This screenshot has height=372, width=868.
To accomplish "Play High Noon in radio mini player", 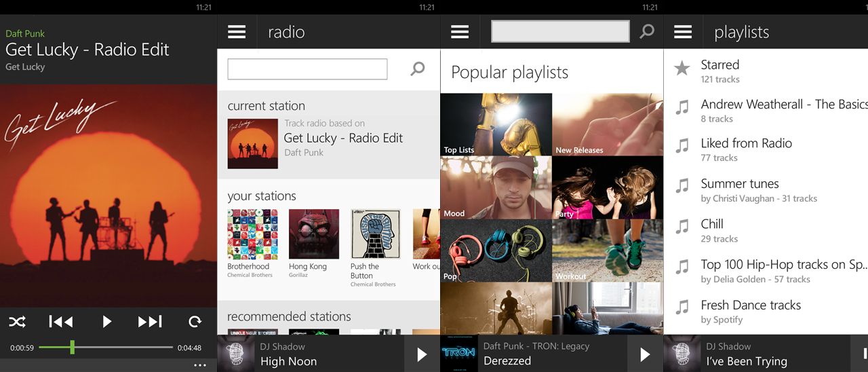I will click(422, 354).
